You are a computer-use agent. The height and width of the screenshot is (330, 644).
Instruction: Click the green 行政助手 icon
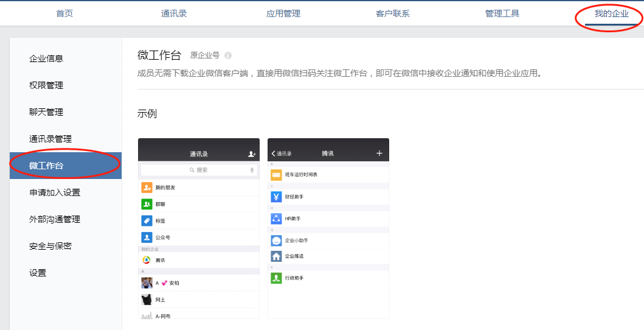277,278
